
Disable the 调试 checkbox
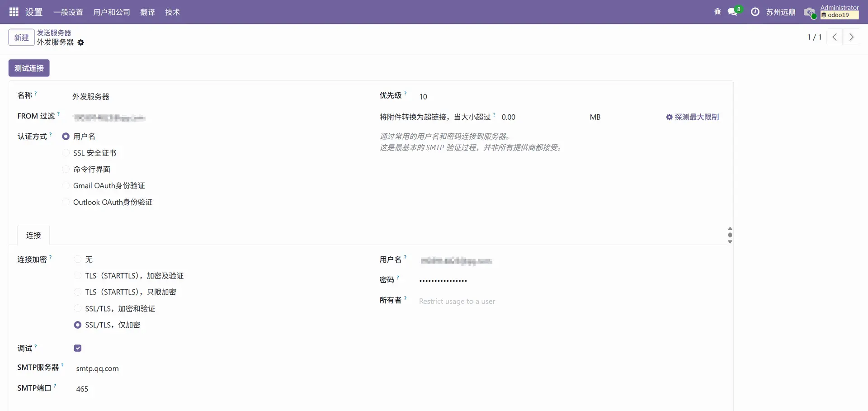pos(78,348)
